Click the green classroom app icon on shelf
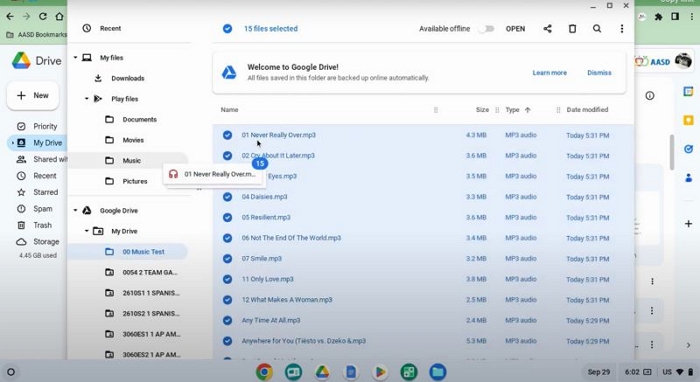Viewport: 700px width, 382px height. 293,372
